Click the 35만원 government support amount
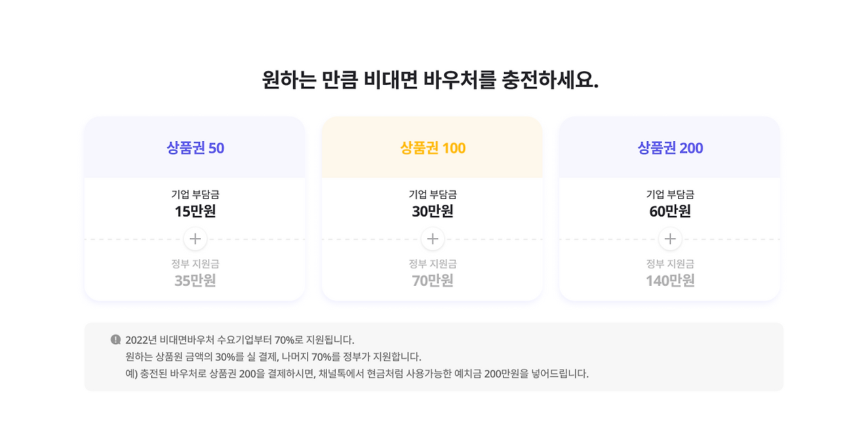The image size is (868, 448). (195, 280)
